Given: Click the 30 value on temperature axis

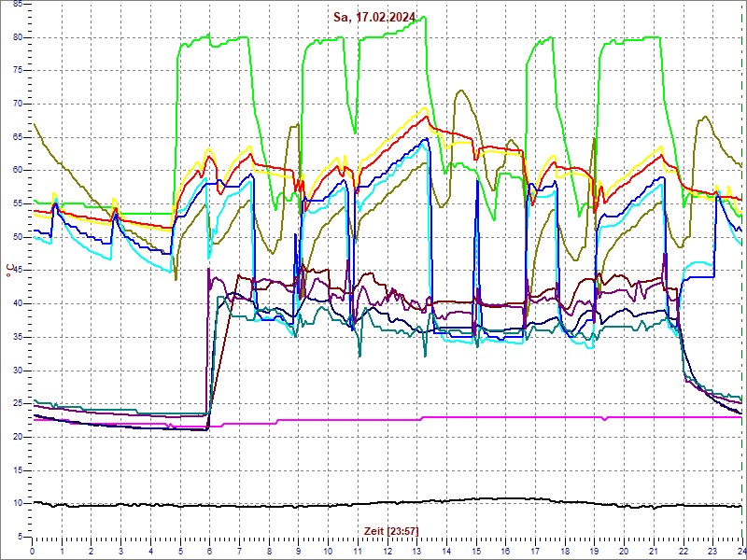Looking at the screenshot, I should click(17, 371).
